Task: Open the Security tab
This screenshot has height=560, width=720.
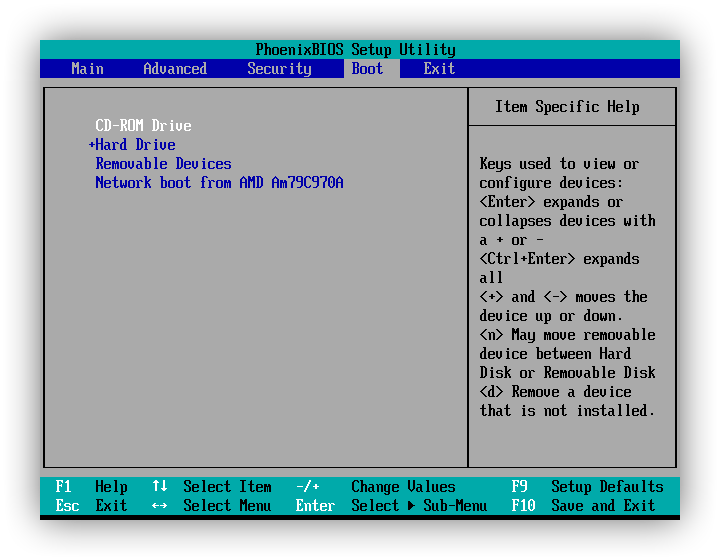Action: tap(279, 69)
